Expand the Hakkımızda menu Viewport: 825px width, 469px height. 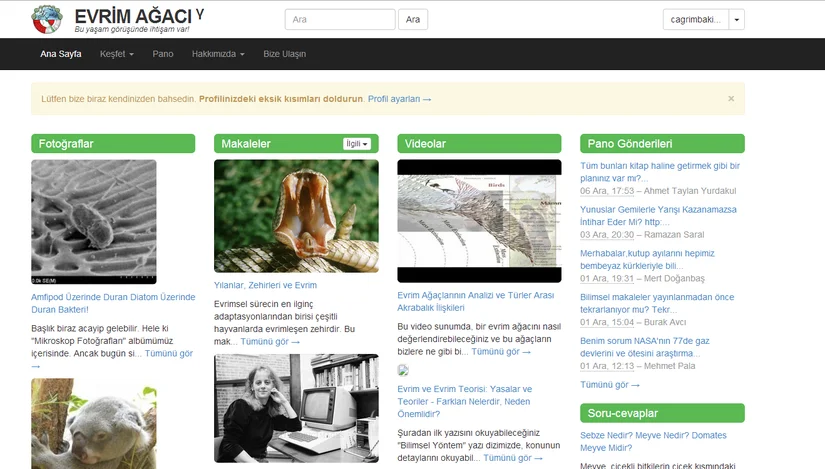tap(217, 54)
